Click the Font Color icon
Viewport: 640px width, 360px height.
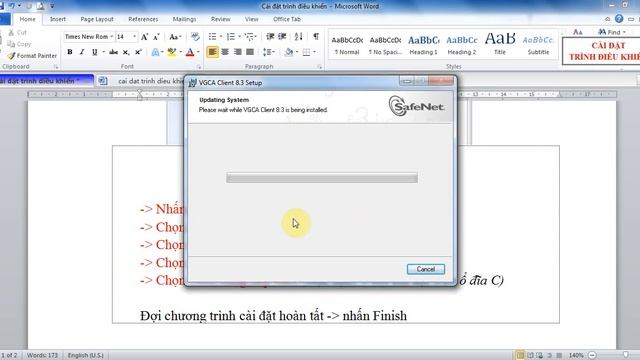click(x=190, y=52)
